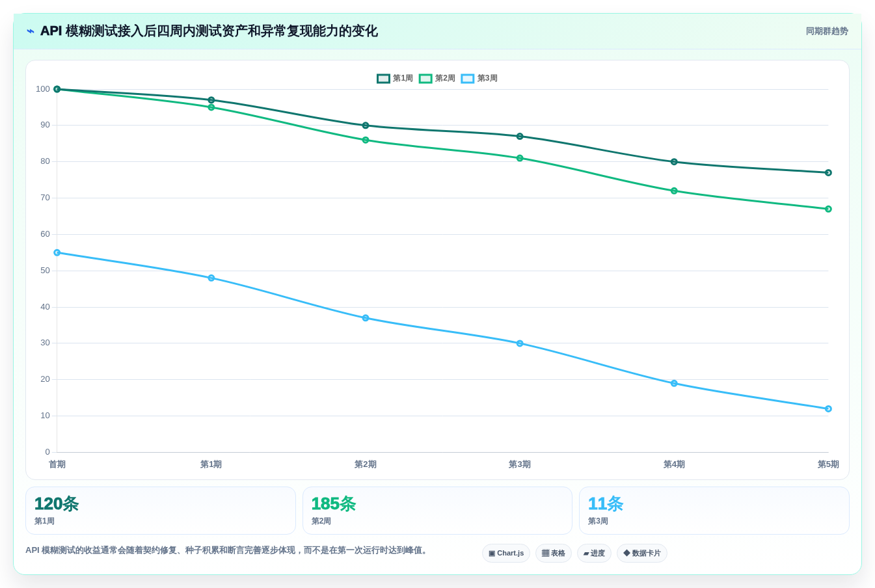Image resolution: width=875 pixels, height=588 pixels.
Task: Click the 表格 tag
Action: pyautogui.click(x=554, y=554)
